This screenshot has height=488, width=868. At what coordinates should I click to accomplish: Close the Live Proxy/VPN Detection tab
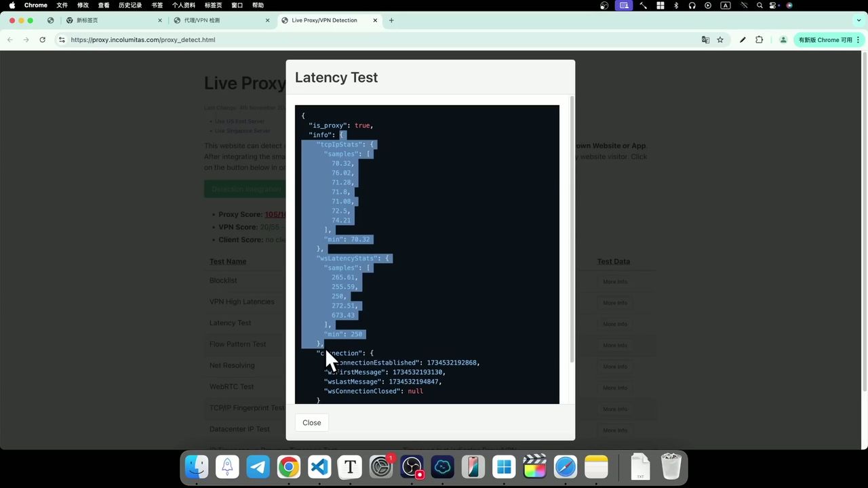click(376, 20)
